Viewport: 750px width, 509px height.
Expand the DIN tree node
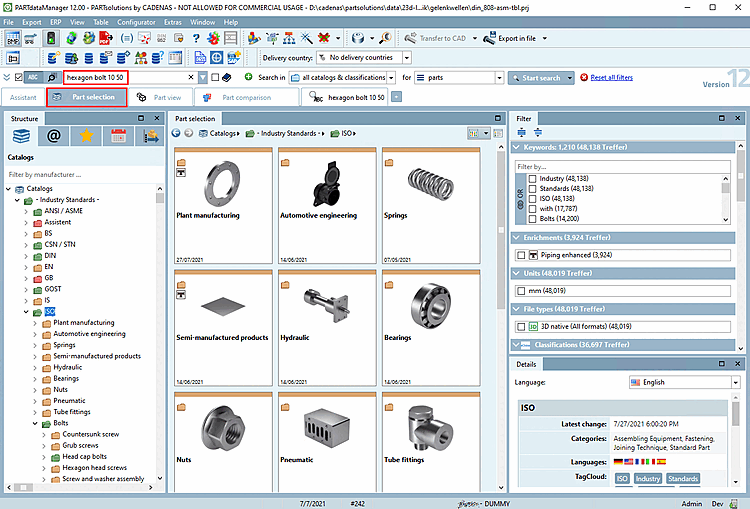[26, 256]
